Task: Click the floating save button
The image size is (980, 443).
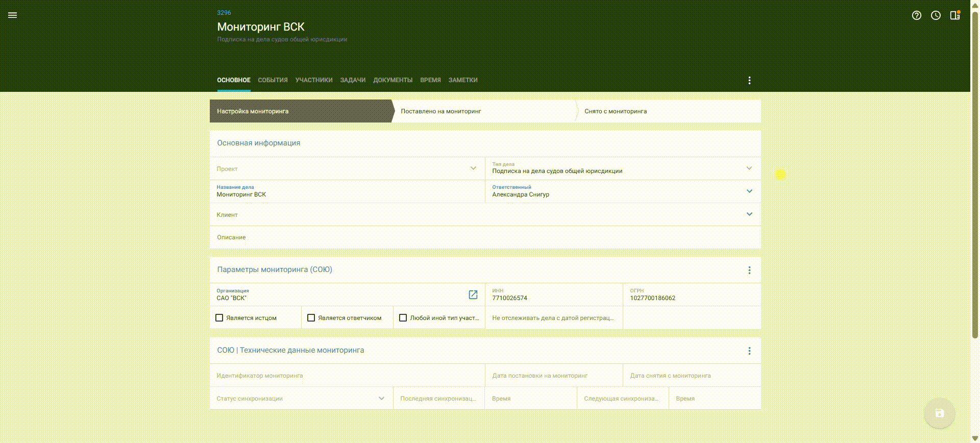Action: pos(940,413)
